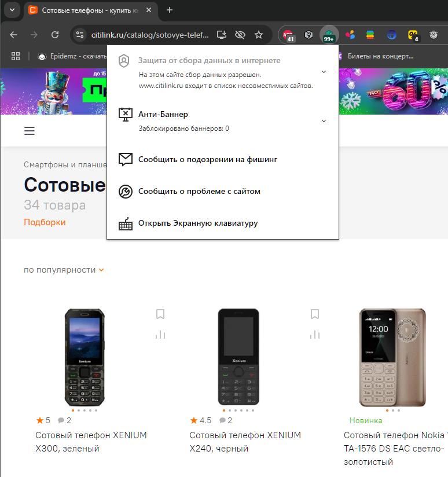Open Сотовый телефон XENIUM X300, зеленый link
Viewport: 448px width, 477px height.
tap(91, 442)
